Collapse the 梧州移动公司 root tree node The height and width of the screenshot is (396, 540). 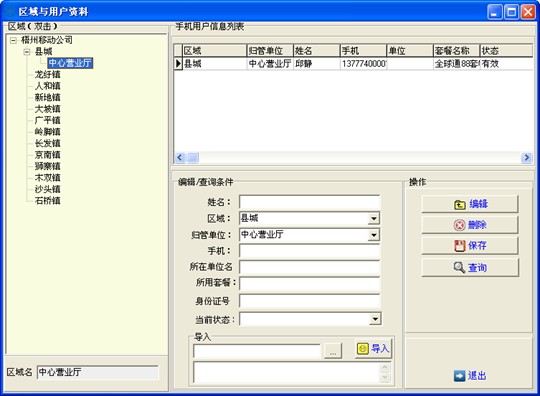click(13, 40)
